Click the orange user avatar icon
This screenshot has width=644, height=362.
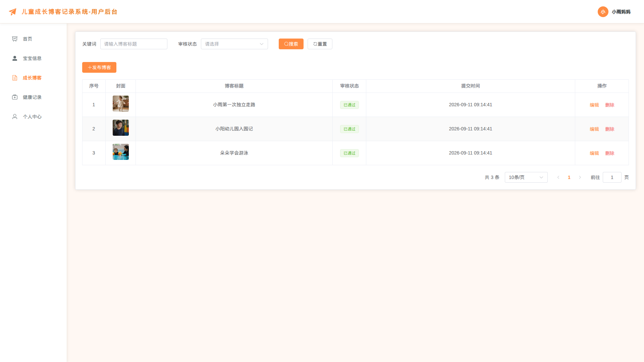[x=603, y=12]
